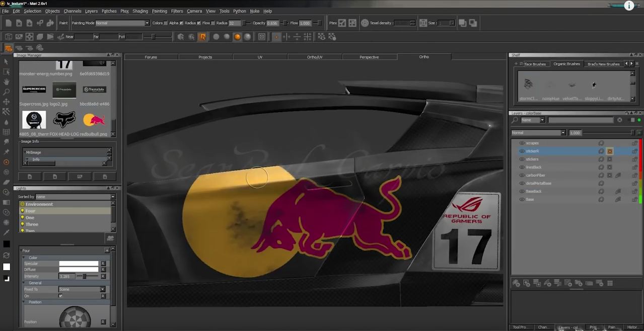Click the clear search X in Layers panel

[x=619, y=120]
